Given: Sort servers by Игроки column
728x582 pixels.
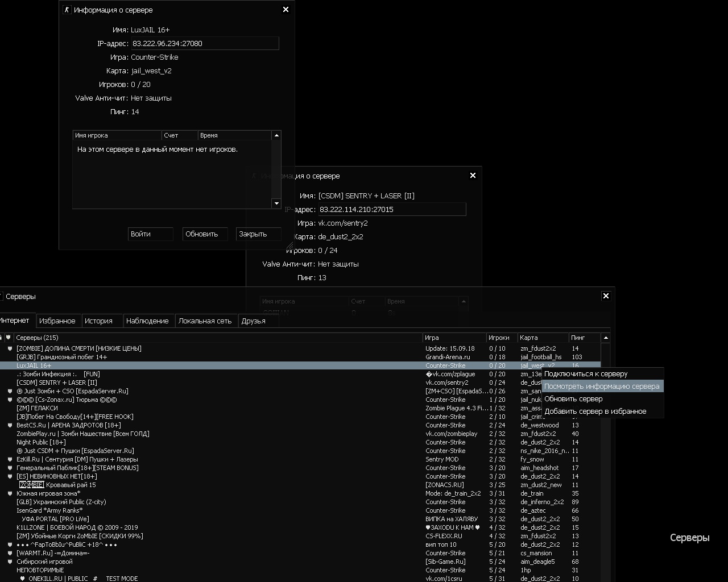Looking at the screenshot, I should (x=501, y=338).
